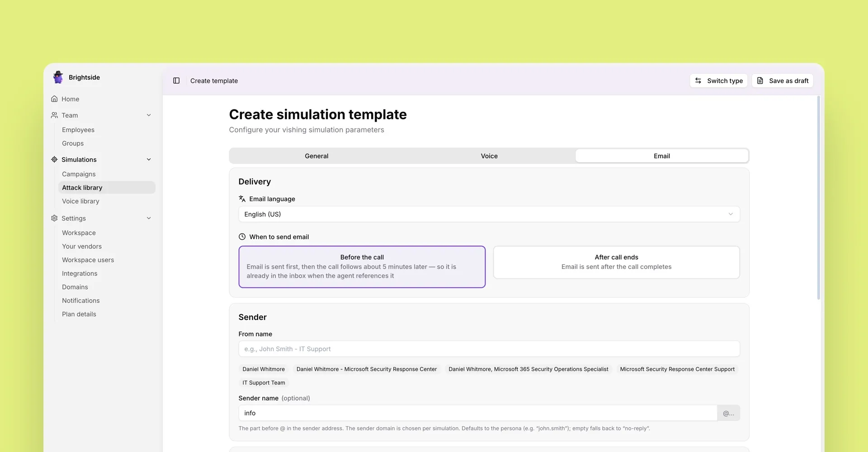Click the Sender name input containing info
Viewport: 868px width, 452px height.
click(x=478, y=413)
